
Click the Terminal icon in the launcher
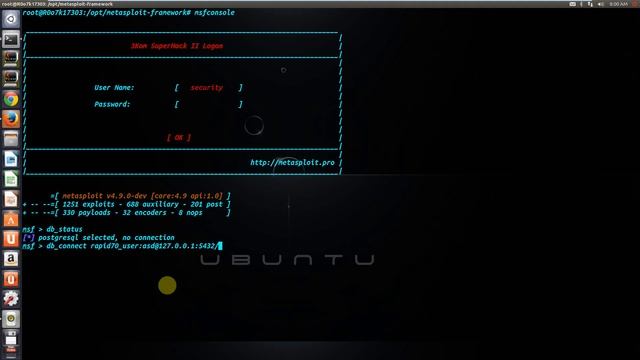[11, 40]
